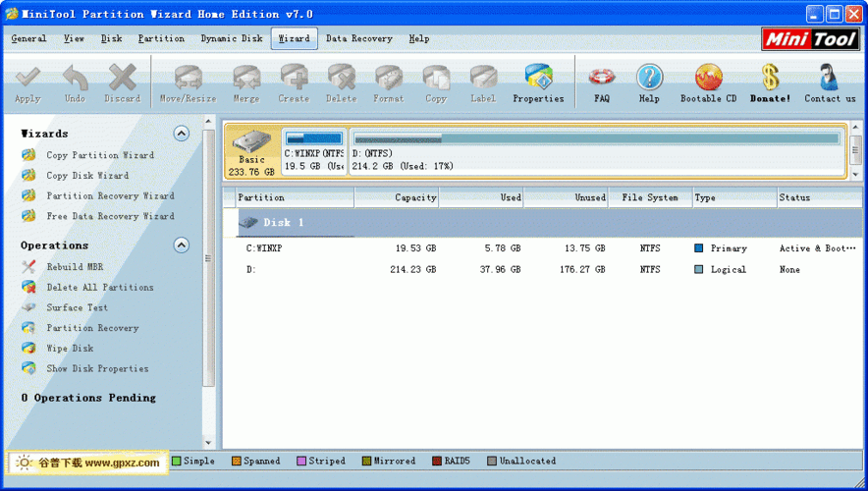Click the Bootable CD icon
Image resolution: width=868 pixels, height=491 pixels.
(709, 77)
